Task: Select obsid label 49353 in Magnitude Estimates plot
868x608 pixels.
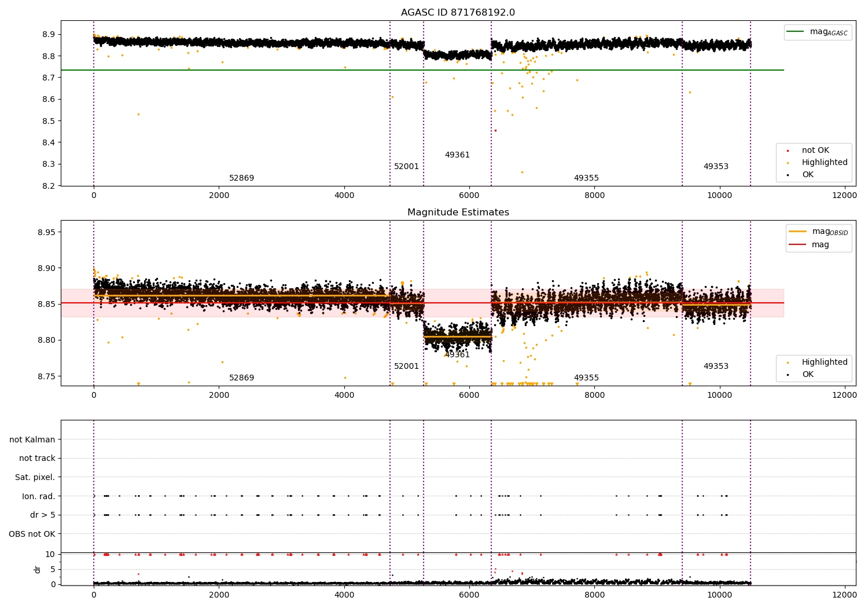Action: pyautogui.click(x=716, y=367)
